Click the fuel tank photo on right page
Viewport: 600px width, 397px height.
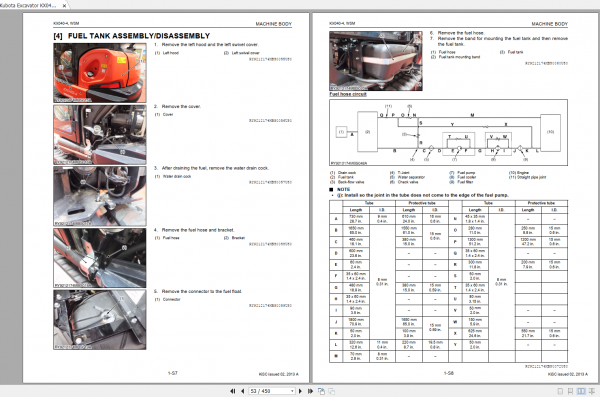[x=376, y=61]
